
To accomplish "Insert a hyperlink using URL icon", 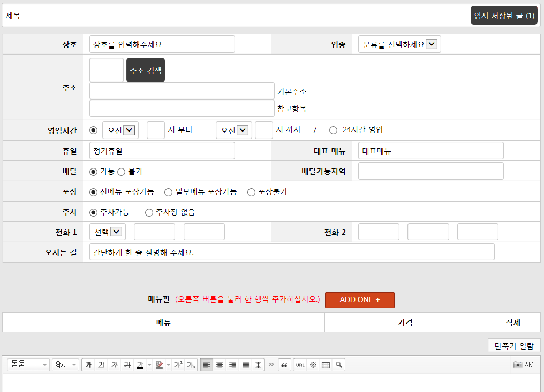I will click(300, 365).
